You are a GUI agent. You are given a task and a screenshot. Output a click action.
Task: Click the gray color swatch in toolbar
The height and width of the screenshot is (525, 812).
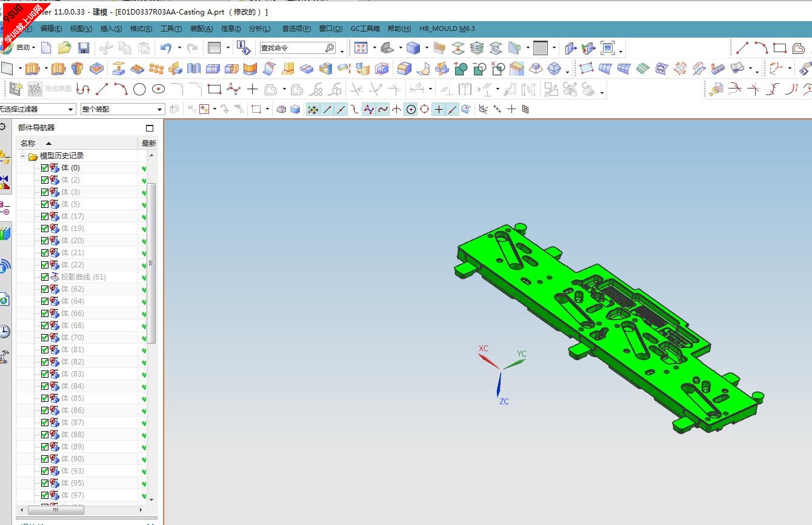(x=541, y=48)
